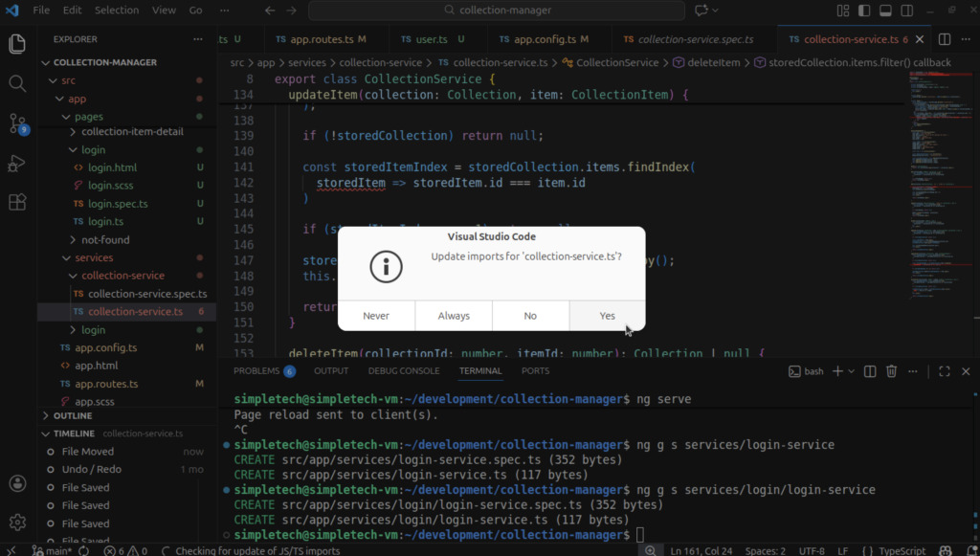Open the Run and Debug view

coord(17,163)
